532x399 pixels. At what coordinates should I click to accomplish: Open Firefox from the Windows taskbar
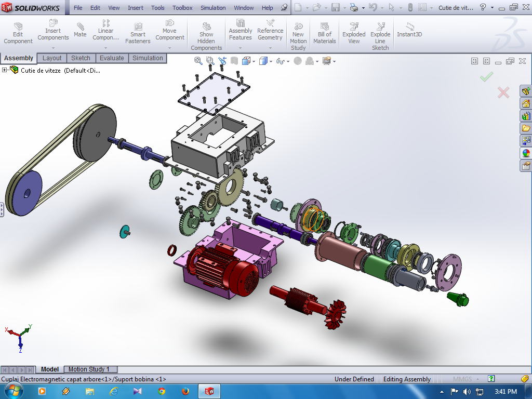point(185,391)
